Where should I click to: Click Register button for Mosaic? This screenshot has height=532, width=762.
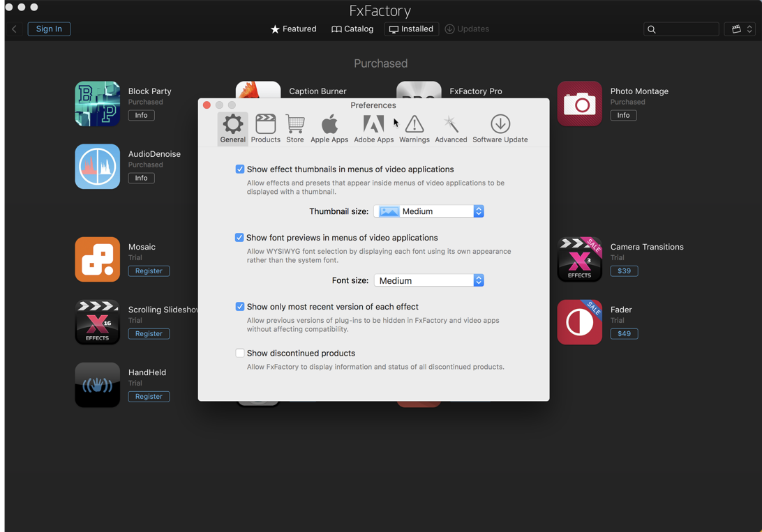click(x=149, y=271)
